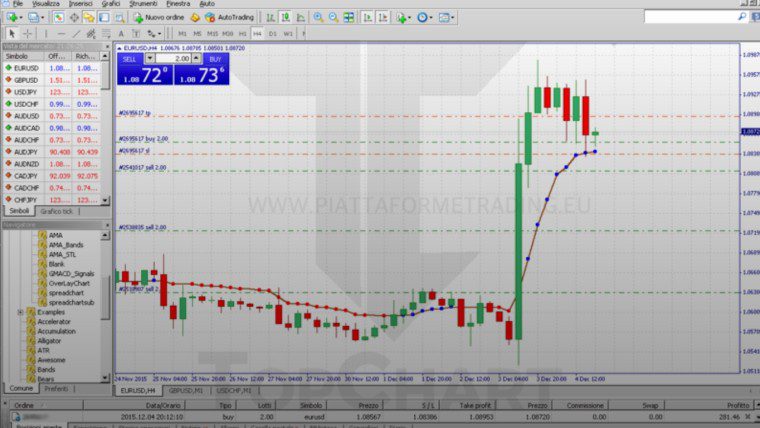Open the Finestra menu
The height and width of the screenshot is (428, 760).
pyautogui.click(x=178, y=3)
